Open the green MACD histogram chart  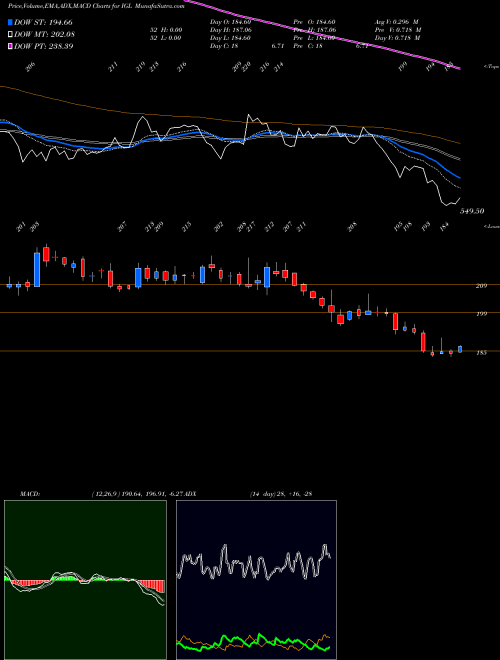[x=85, y=580]
